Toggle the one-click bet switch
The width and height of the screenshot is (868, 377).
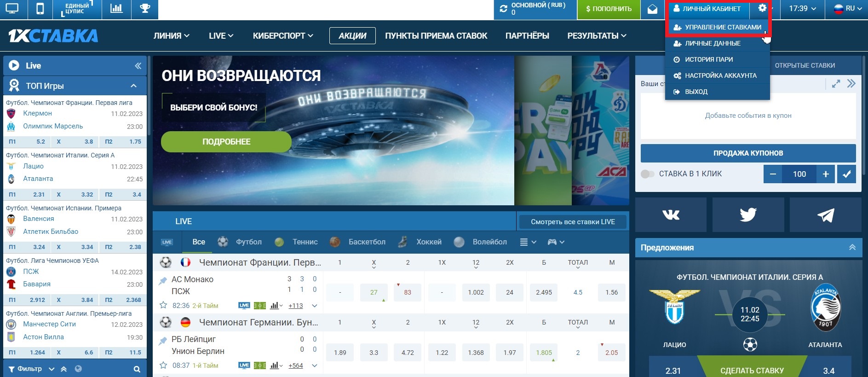click(x=648, y=174)
